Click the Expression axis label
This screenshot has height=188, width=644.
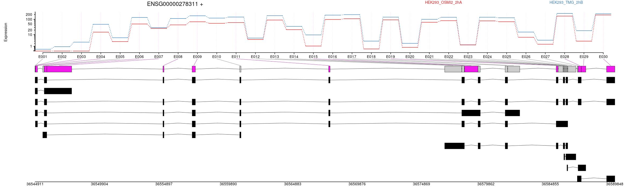[x=6, y=32]
